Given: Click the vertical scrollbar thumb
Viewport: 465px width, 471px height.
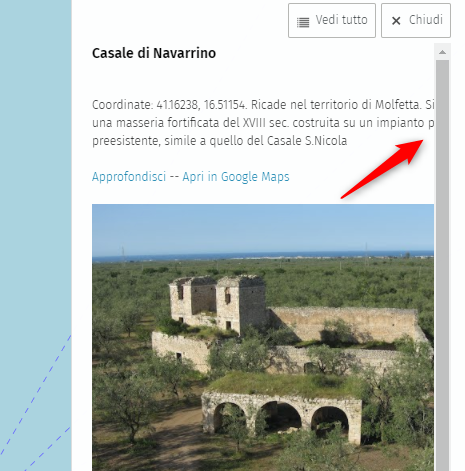Looking at the screenshot, I should 442,265.
